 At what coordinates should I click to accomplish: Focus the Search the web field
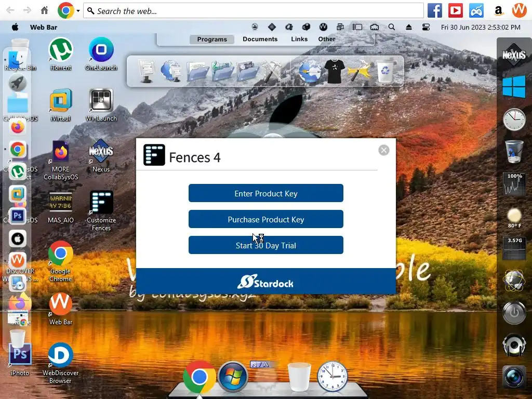point(254,11)
